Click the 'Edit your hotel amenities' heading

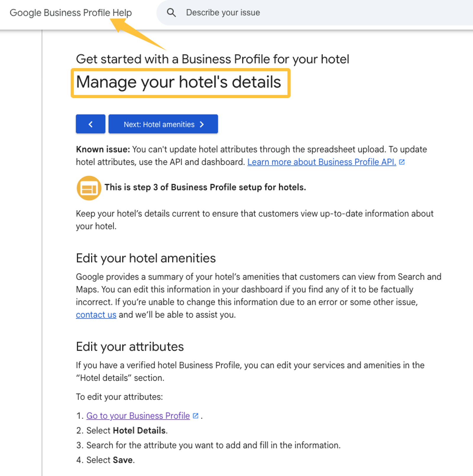click(x=146, y=258)
